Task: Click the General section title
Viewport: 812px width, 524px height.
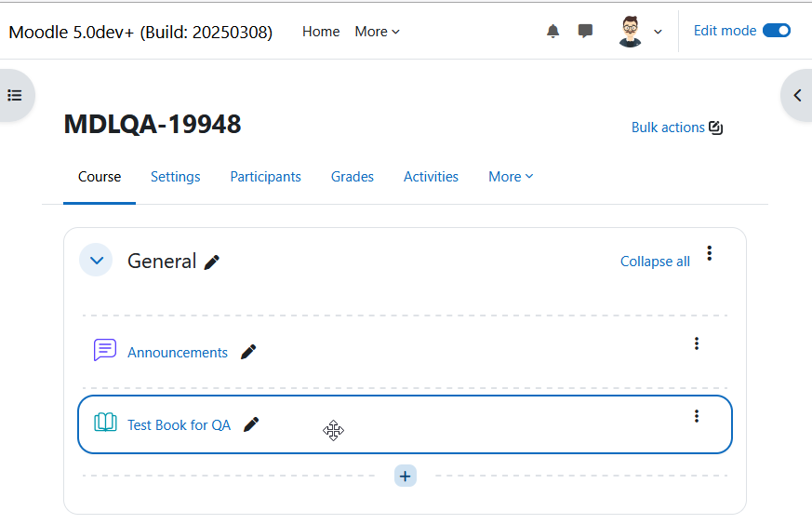Action: click(162, 261)
